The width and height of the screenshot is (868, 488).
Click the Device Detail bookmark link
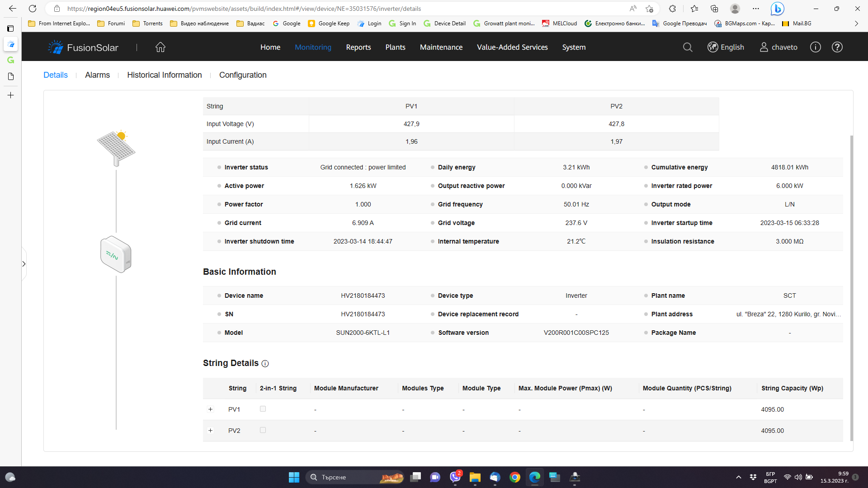444,23
